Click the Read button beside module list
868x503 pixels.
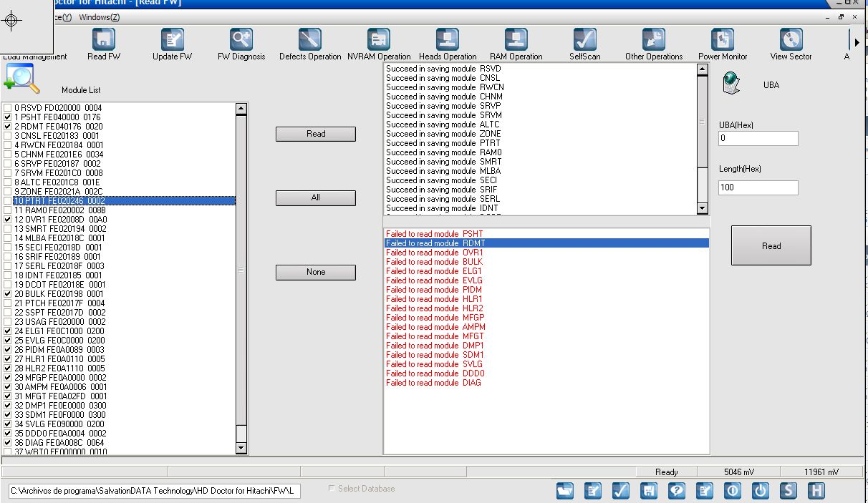click(316, 134)
